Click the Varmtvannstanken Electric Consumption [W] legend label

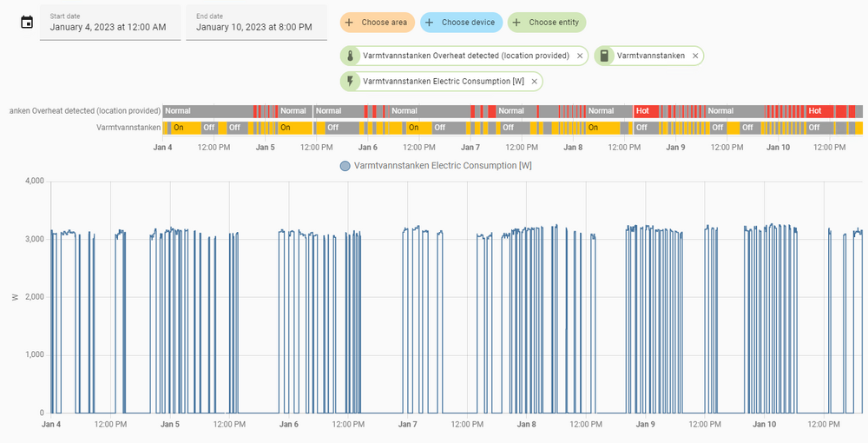[x=443, y=165]
